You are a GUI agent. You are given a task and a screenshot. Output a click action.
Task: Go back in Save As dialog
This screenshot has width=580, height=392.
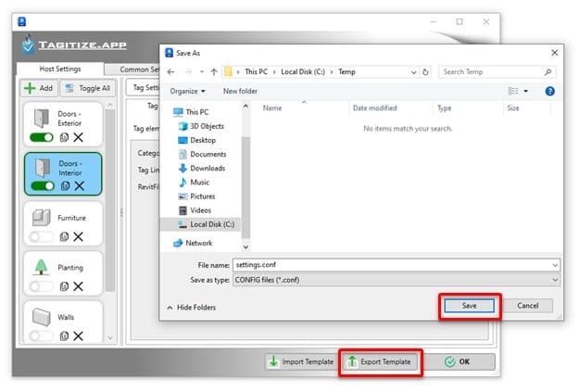tap(170, 71)
